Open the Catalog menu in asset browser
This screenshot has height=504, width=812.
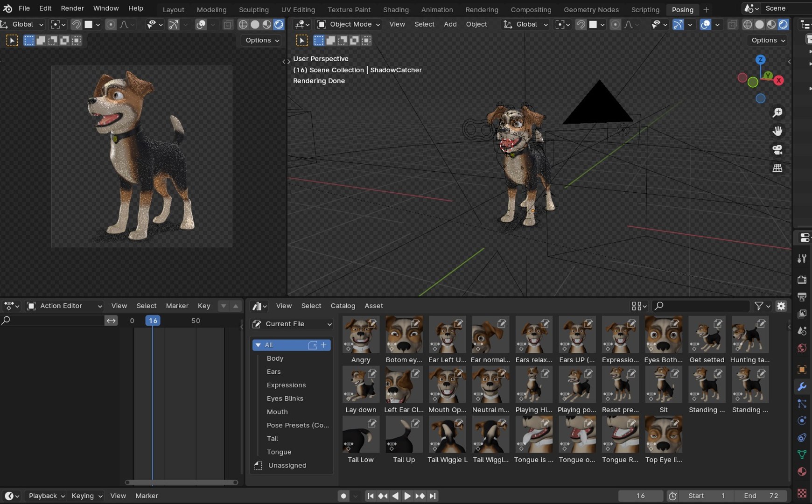point(343,306)
